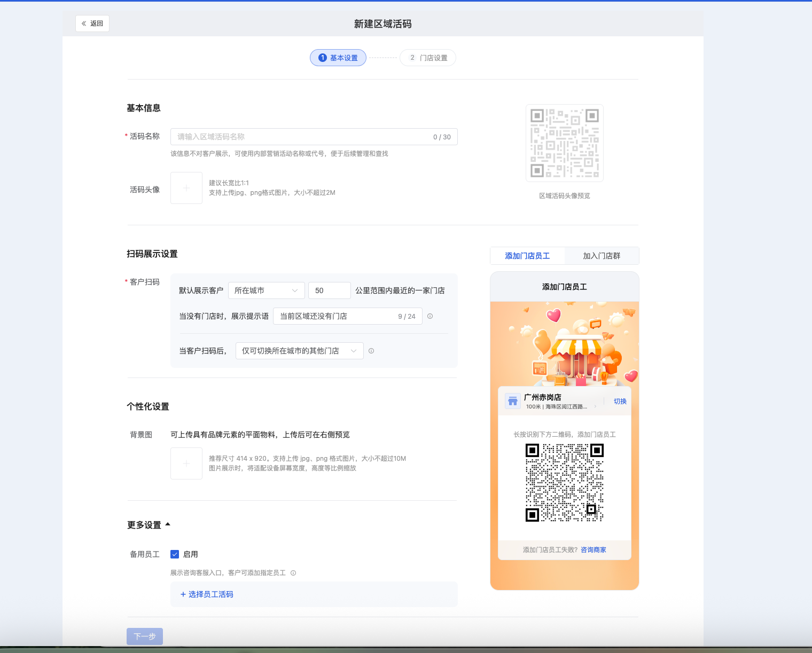This screenshot has width=812, height=653.
Task: Click the QR code in the phone preview
Action: point(565,483)
